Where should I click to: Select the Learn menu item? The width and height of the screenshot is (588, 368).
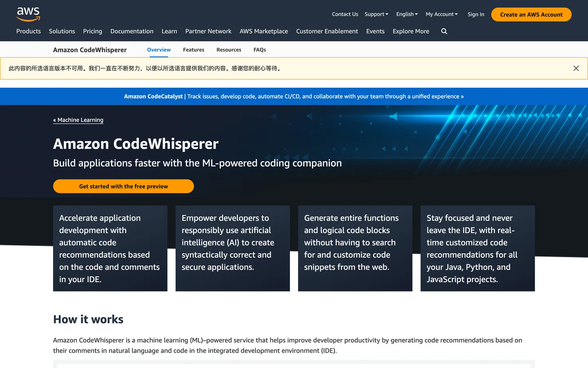click(169, 31)
